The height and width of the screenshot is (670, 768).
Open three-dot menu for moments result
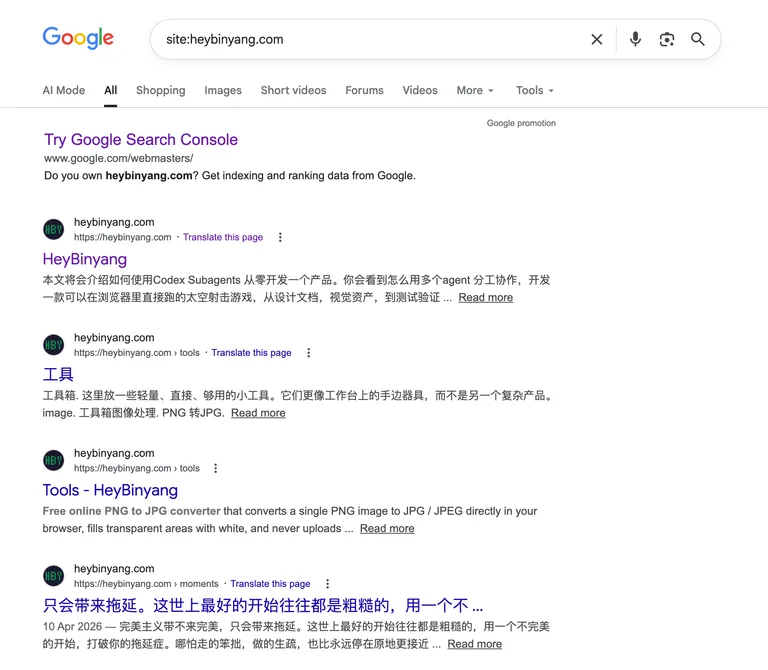[327, 584]
